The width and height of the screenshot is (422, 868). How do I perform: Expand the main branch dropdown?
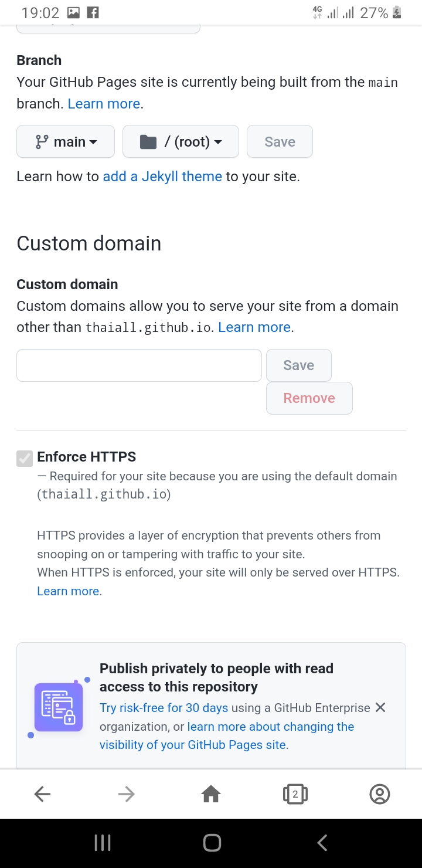tap(66, 141)
